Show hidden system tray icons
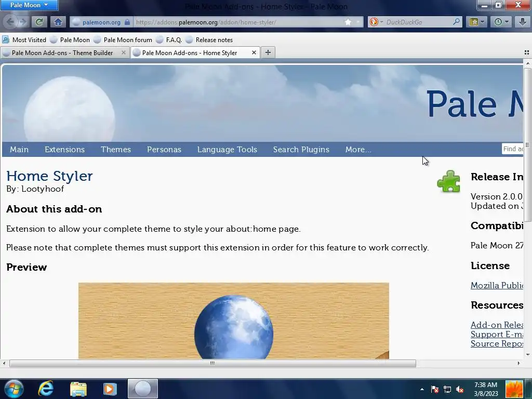This screenshot has width=532, height=399. (x=422, y=389)
